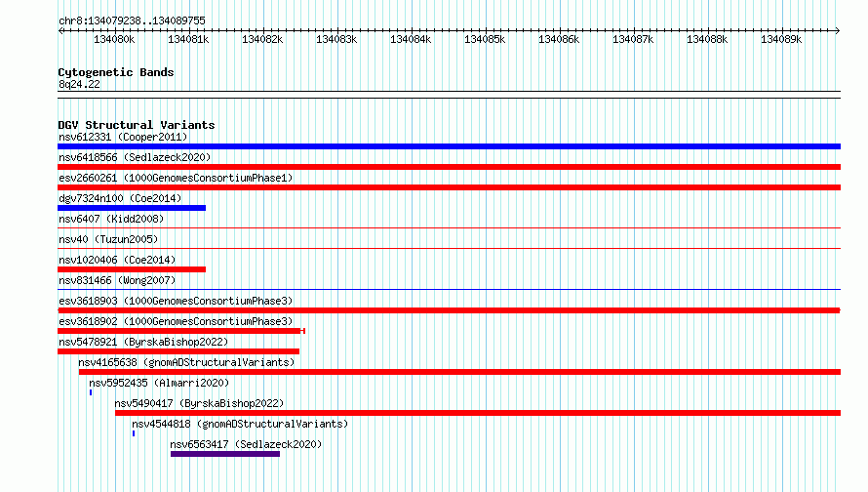The image size is (868, 492).
Task: Click the 134088k ruler tick label
Action: click(707, 39)
